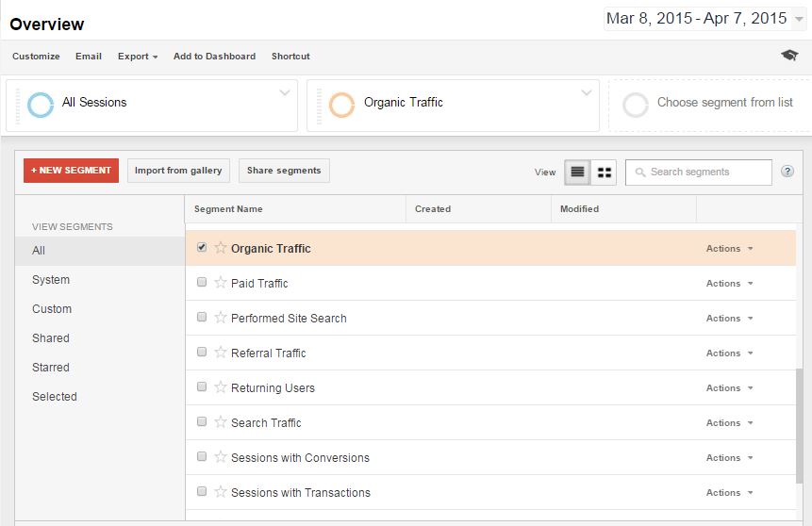
Task: Switch to list view of segments
Action: click(x=577, y=173)
